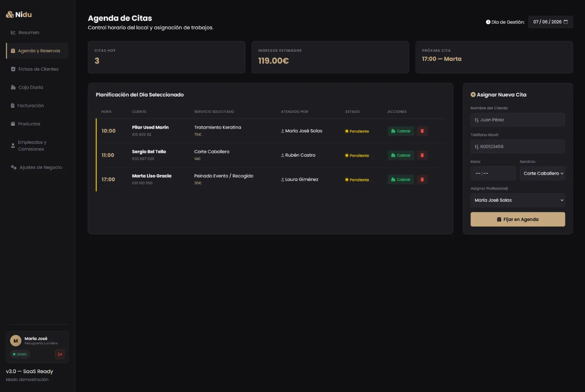The height and width of the screenshot is (392, 585).
Task: Click Pendiente status for Sergio Bel Tello
Action: coord(357,155)
